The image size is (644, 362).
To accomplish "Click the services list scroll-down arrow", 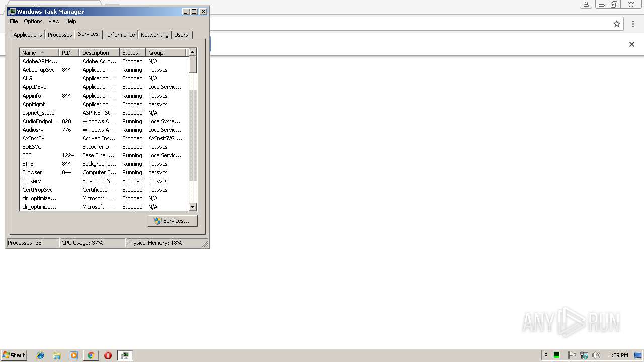I will 192,207.
